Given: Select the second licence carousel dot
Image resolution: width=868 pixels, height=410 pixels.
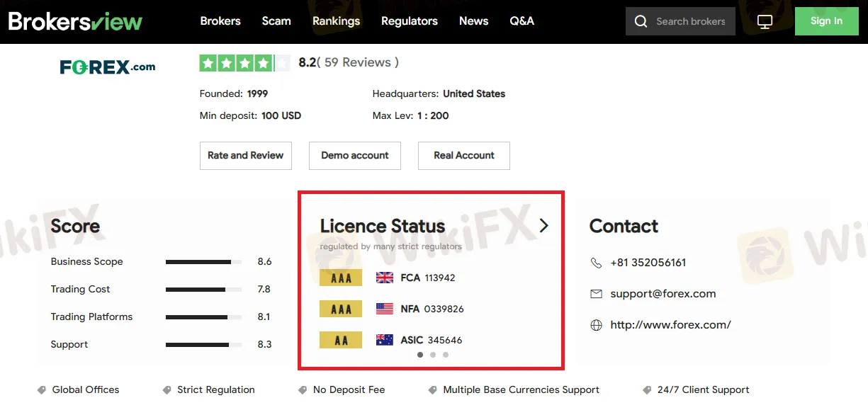Looking at the screenshot, I should tap(433, 355).
